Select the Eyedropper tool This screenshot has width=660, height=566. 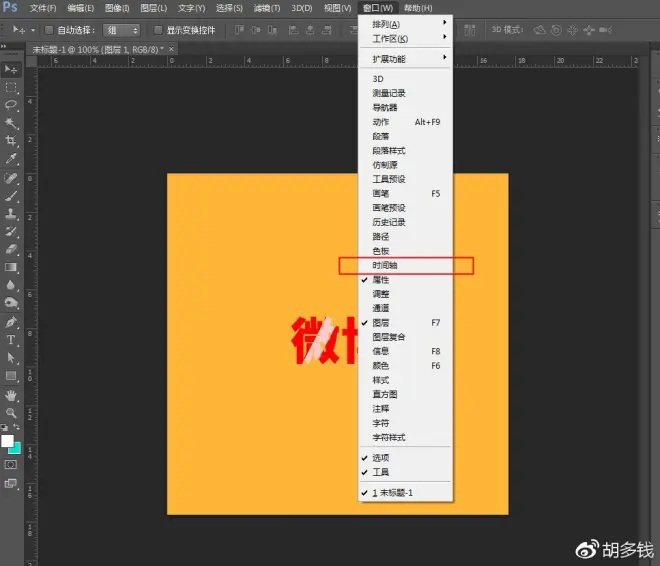[x=11, y=158]
